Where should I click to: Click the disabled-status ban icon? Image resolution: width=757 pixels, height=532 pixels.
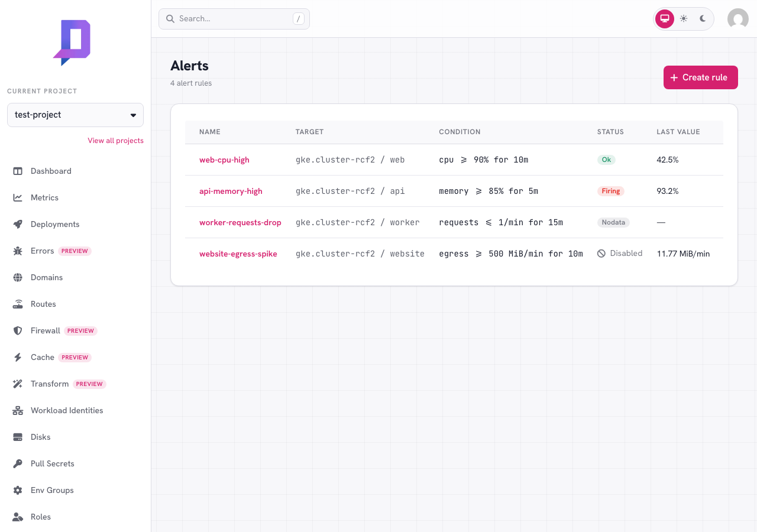(601, 254)
